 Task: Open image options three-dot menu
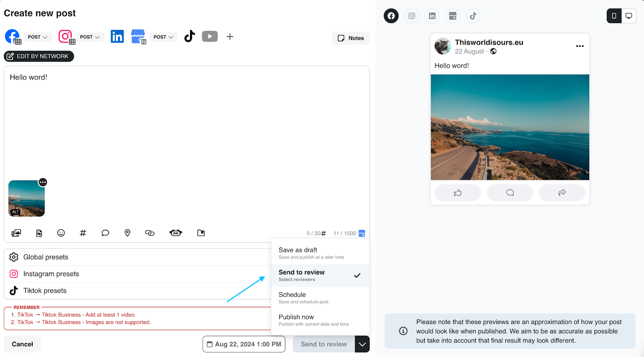tap(43, 182)
